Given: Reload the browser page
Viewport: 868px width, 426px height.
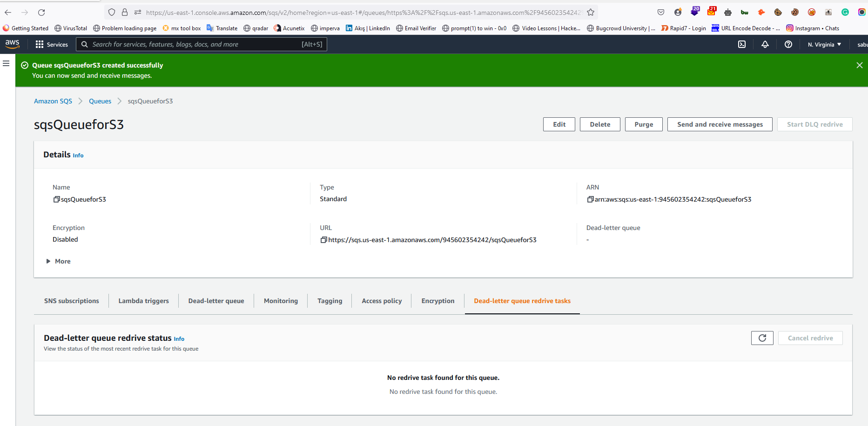Looking at the screenshot, I should (x=41, y=13).
